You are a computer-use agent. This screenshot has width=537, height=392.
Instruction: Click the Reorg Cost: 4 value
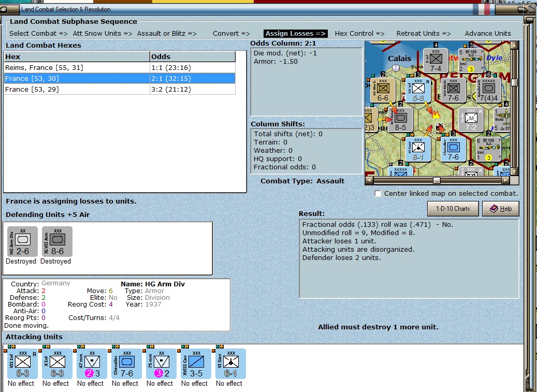[x=111, y=304]
